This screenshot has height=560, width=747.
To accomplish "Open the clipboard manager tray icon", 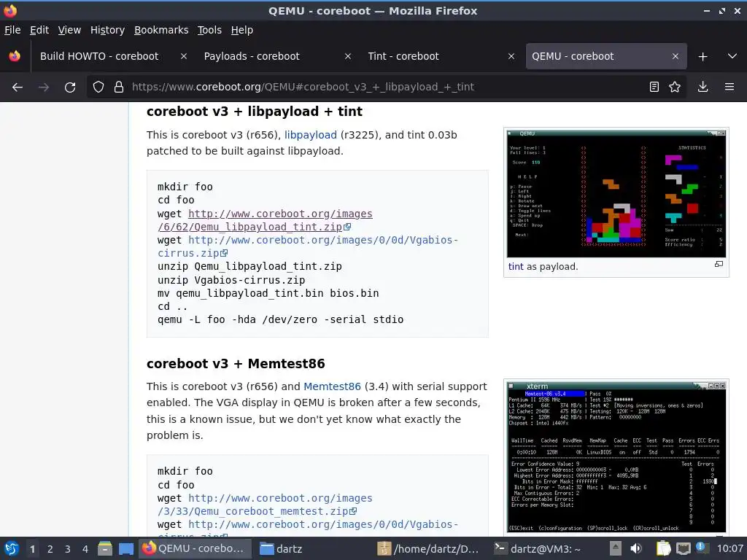I will 663,548.
